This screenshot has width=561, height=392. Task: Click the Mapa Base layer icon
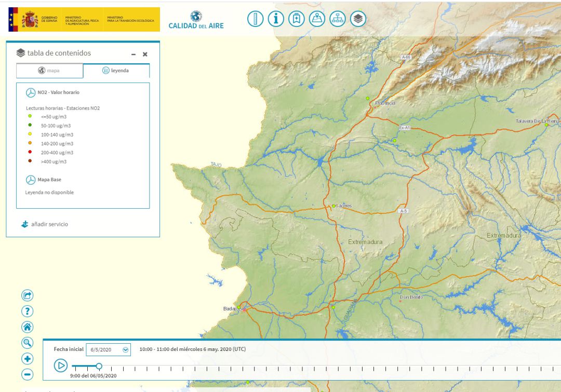click(31, 180)
